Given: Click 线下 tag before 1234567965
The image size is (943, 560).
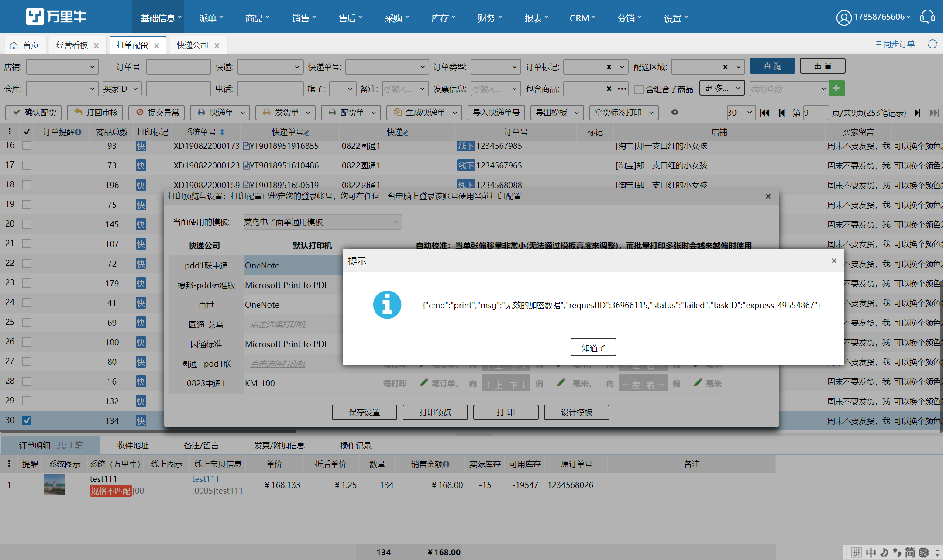Looking at the screenshot, I should (x=466, y=165).
